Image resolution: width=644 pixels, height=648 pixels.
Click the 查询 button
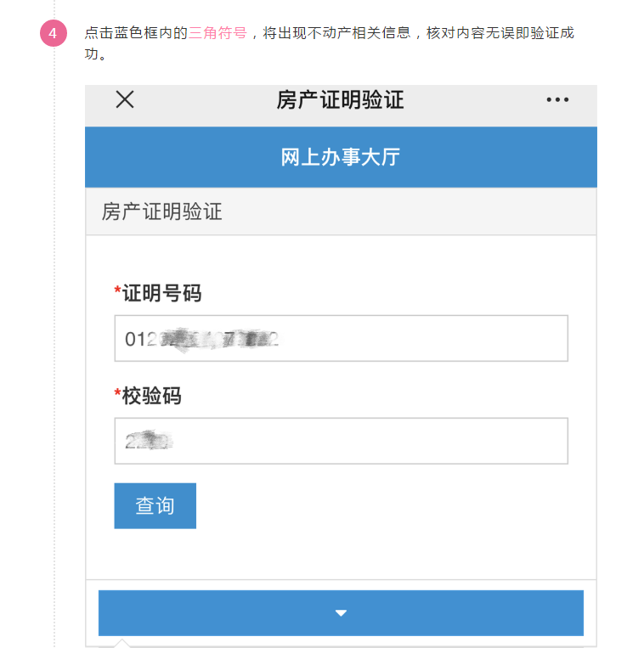coord(155,506)
